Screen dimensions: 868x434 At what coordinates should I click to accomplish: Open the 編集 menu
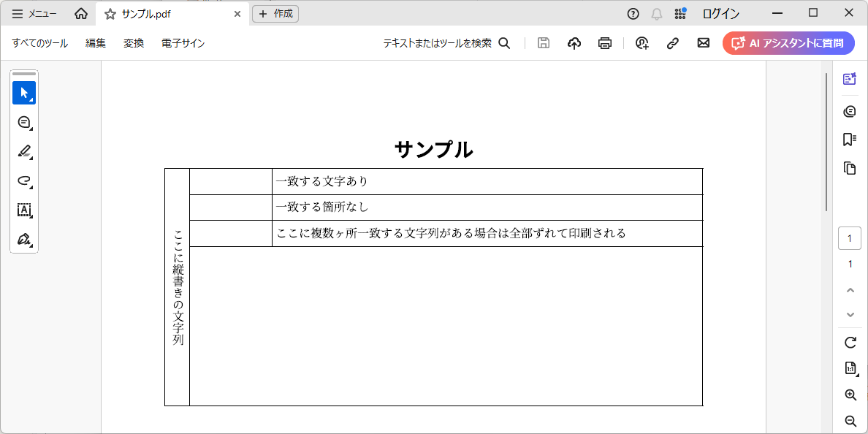coord(96,43)
